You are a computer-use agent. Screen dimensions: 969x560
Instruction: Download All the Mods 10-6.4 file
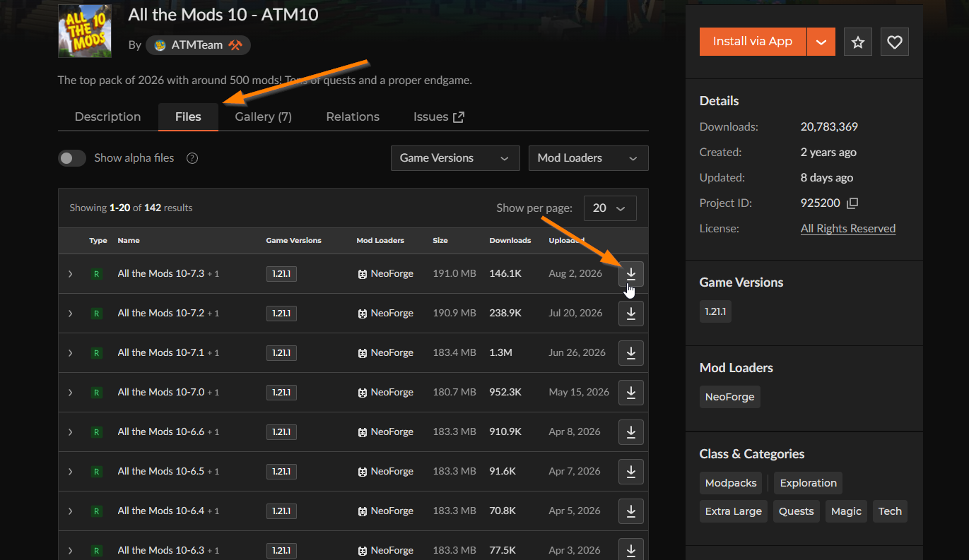click(x=631, y=511)
